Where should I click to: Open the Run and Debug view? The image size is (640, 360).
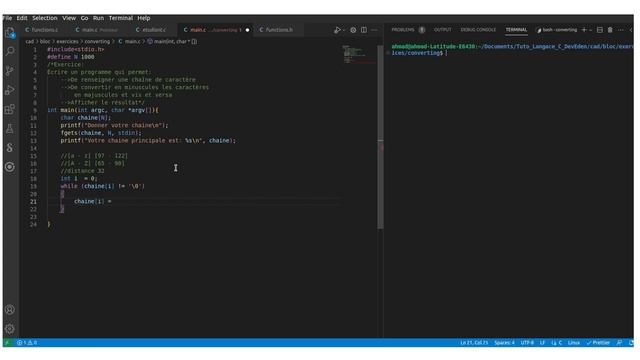click(10, 90)
